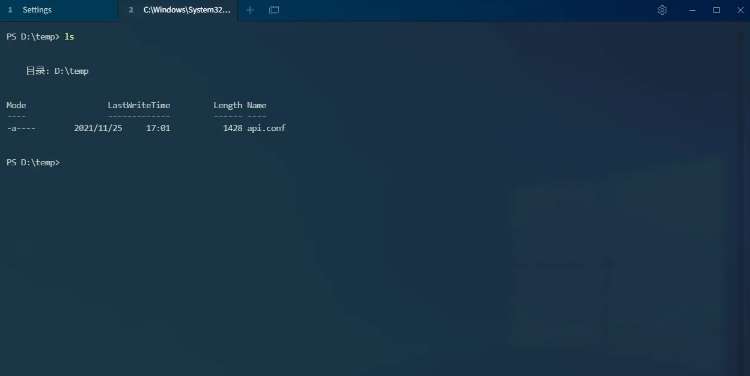Close the terminal window
The height and width of the screenshot is (376, 750).
click(740, 10)
